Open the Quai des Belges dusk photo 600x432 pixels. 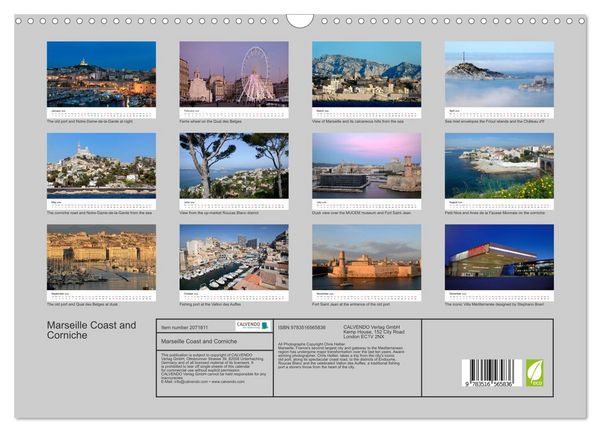click(101, 257)
